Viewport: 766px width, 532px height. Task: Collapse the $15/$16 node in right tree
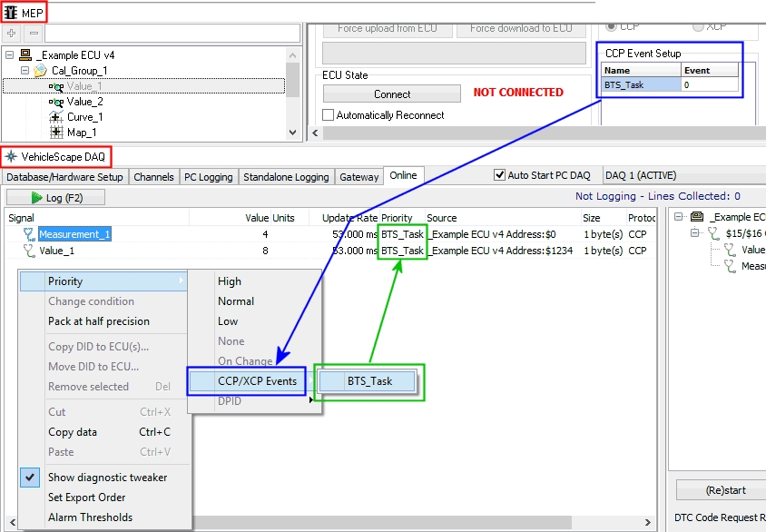click(695, 233)
